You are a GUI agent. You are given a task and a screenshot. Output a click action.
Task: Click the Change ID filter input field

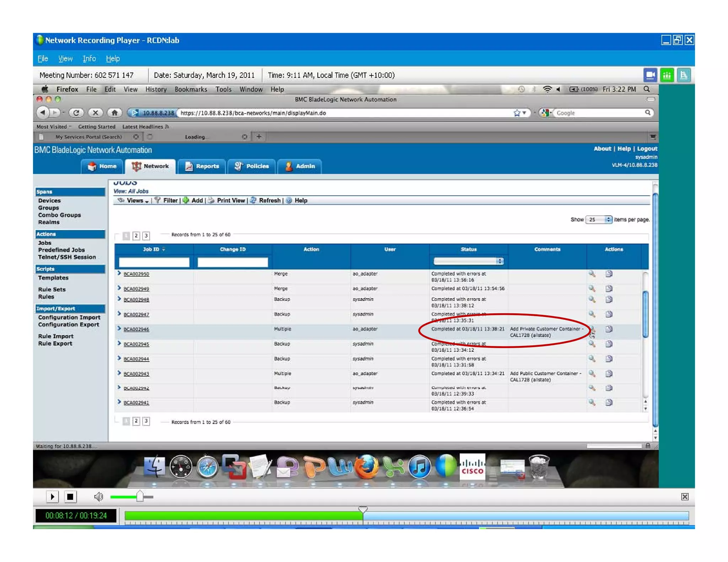click(x=232, y=262)
